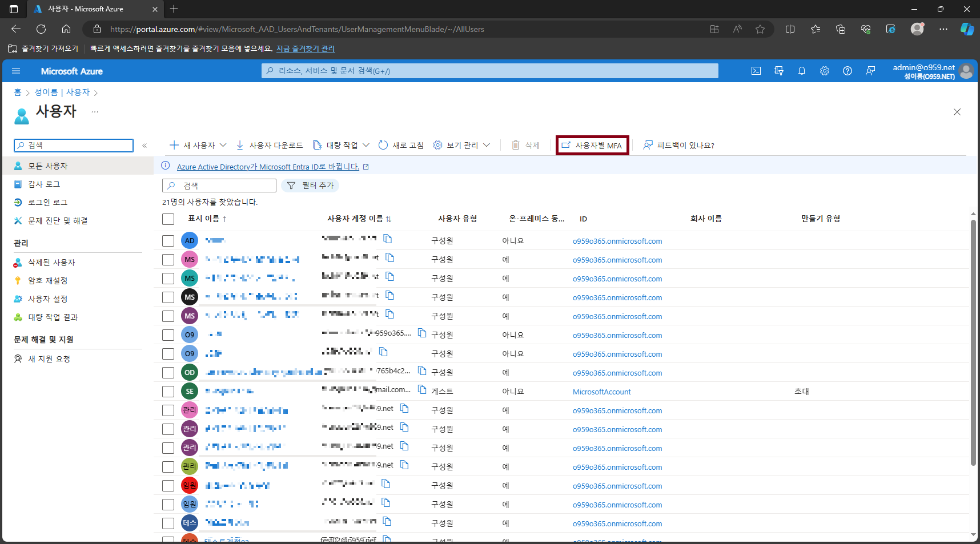
Task: Copy the account name in the AD row
Action: [x=388, y=239]
